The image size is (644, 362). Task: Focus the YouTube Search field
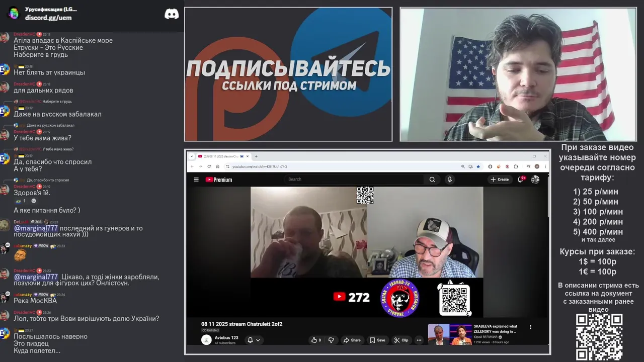click(x=355, y=179)
